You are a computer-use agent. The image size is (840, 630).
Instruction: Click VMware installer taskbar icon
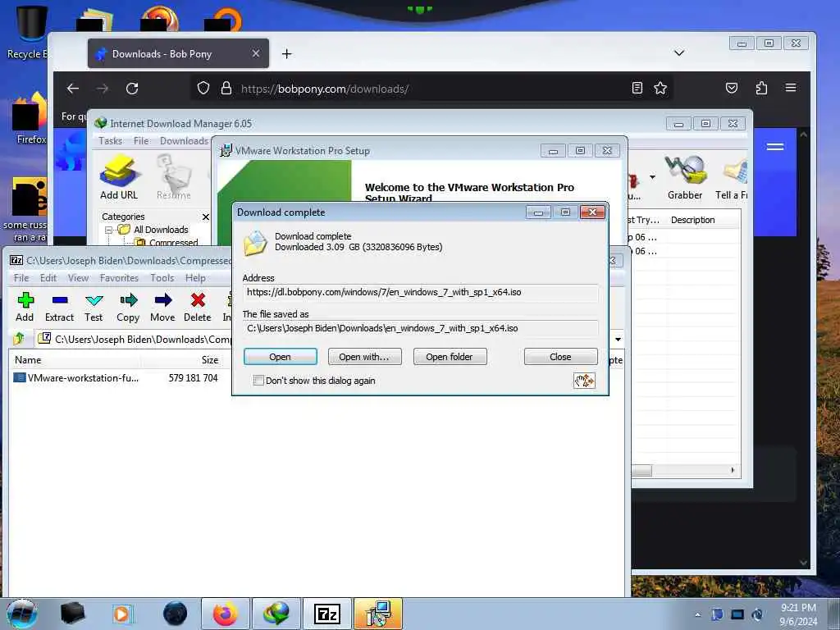377,614
